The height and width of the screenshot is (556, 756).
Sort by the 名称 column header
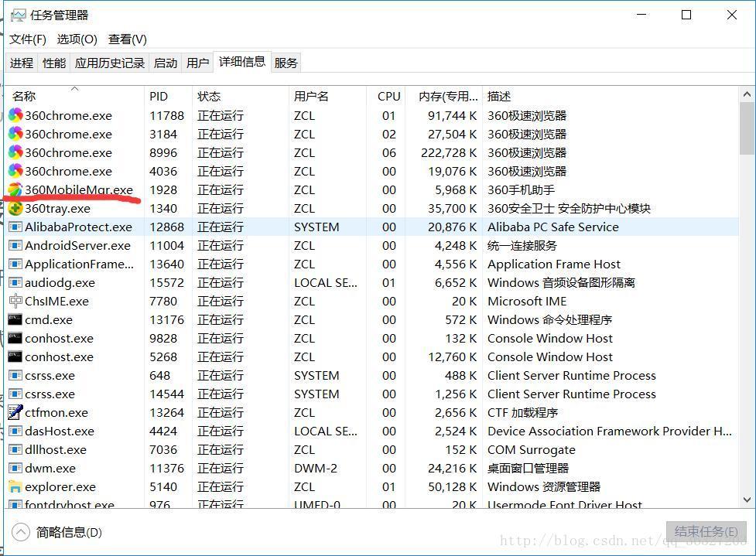coord(75,97)
